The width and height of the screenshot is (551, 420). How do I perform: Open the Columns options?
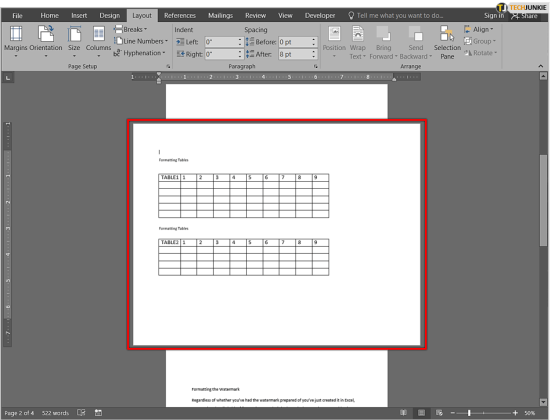98,41
